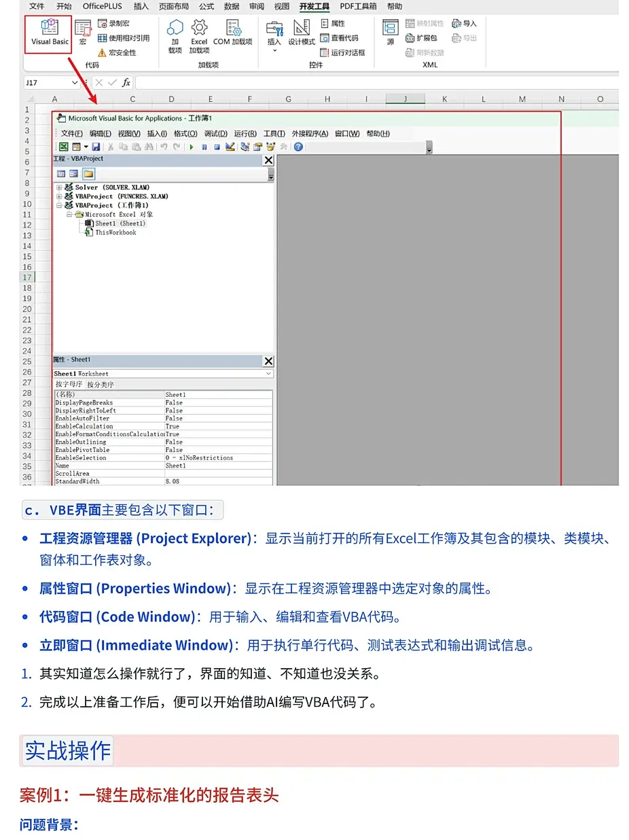Click the View Object icon in project panel
Screen dimensions: 629x840
(x=73, y=174)
